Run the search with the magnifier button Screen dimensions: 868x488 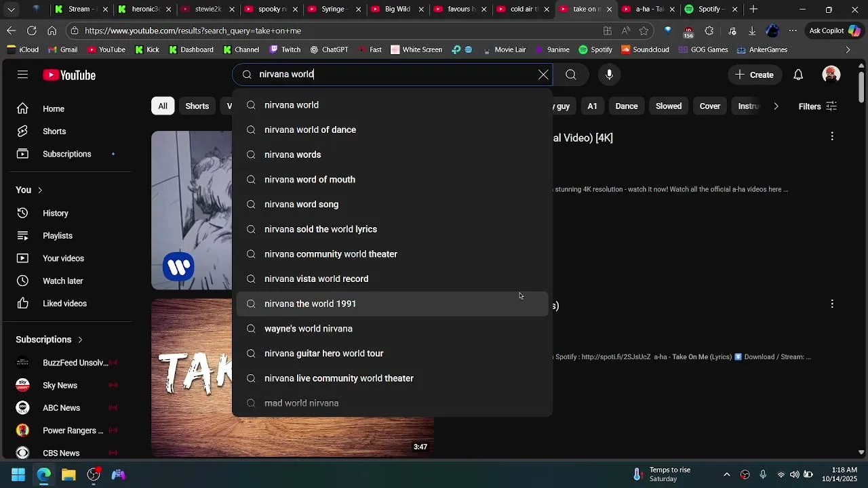[x=571, y=75]
